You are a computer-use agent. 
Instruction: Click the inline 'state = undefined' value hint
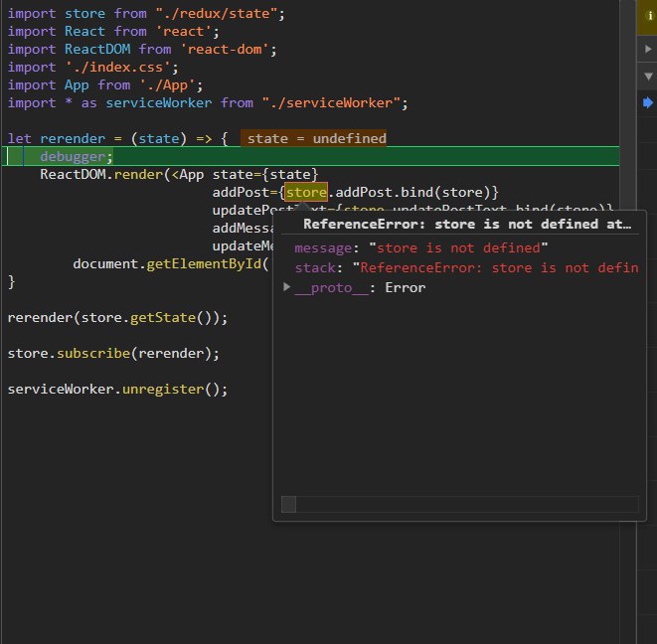[x=315, y=139]
